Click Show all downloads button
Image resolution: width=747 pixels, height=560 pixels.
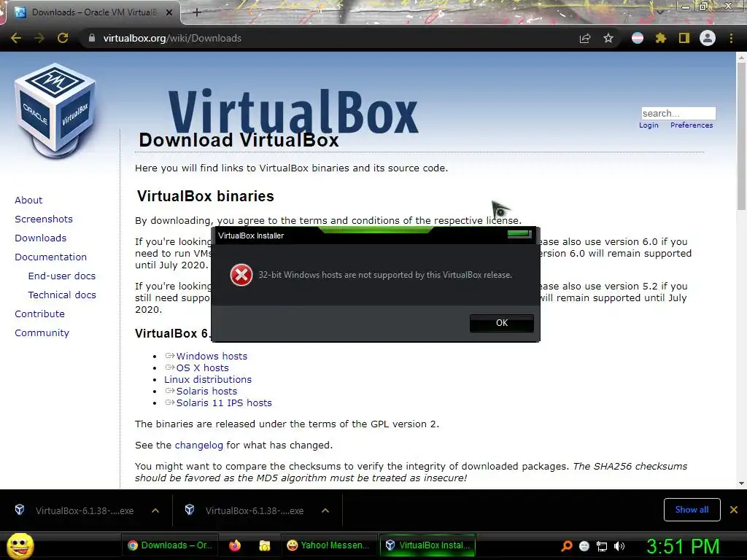pyautogui.click(x=692, y=510)
